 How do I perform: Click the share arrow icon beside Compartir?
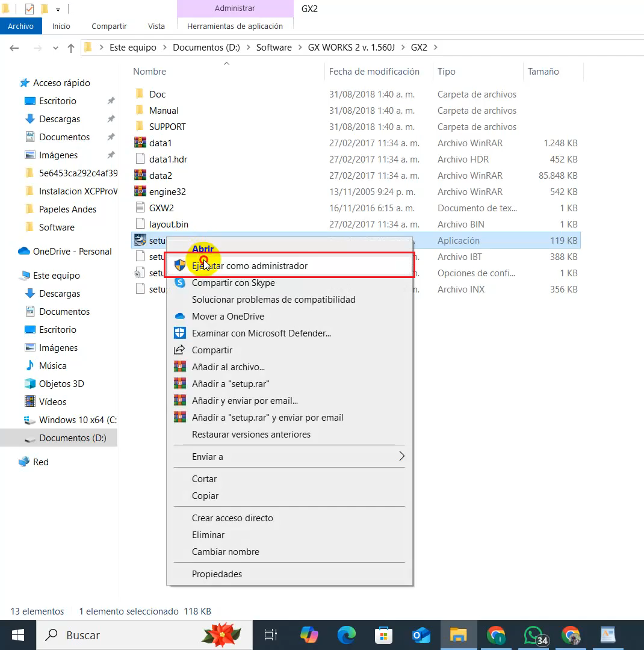(x=179, y=350)
